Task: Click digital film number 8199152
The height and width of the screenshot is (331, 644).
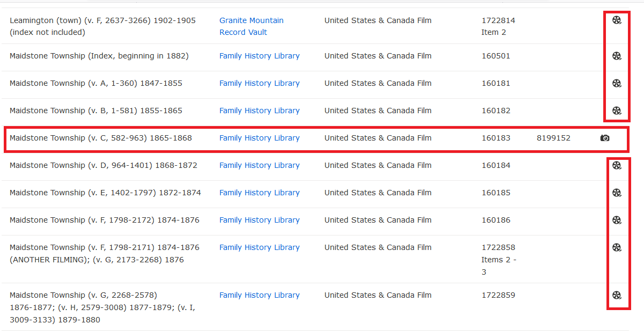Action: [553, 138]
